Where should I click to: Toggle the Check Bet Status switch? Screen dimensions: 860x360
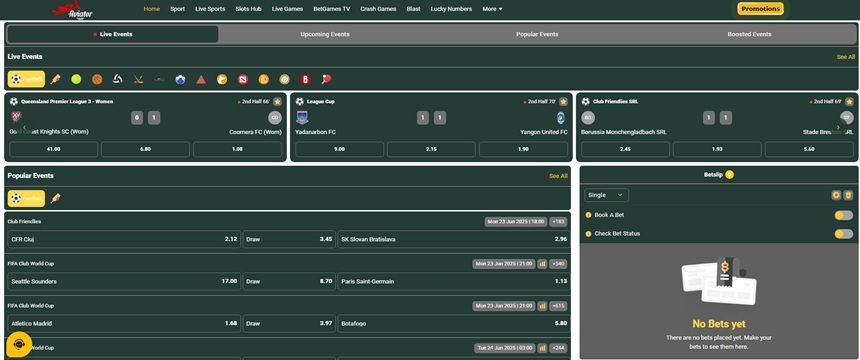[x=844, y=234]
